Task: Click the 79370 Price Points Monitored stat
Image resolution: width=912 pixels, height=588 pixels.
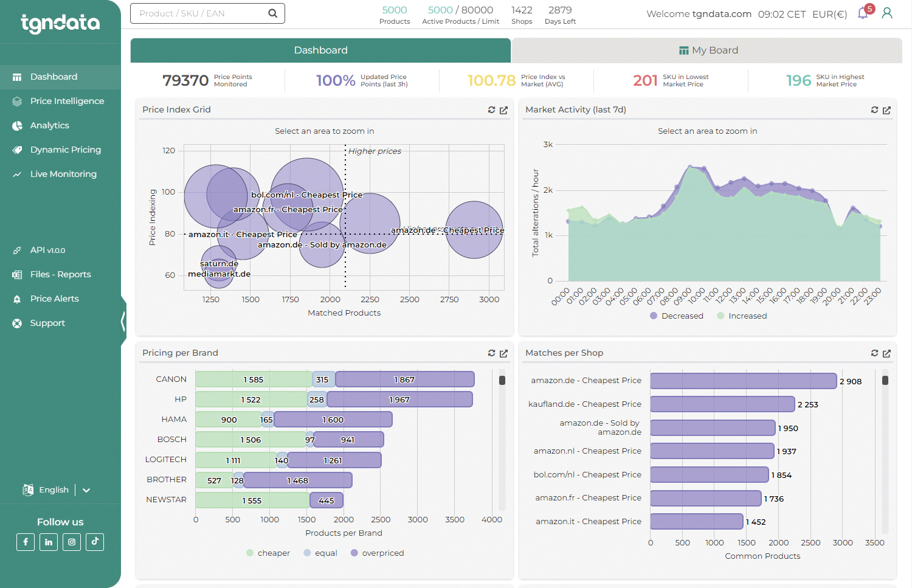Action: (x=207, y=80)
